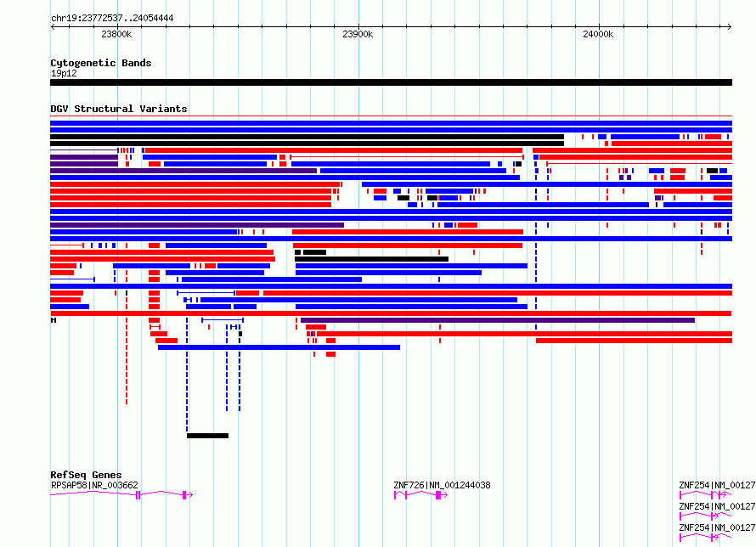756x547 pixels.
Task: Click the black 19p12 cytogenetic band bar
Action: point(391,82)
